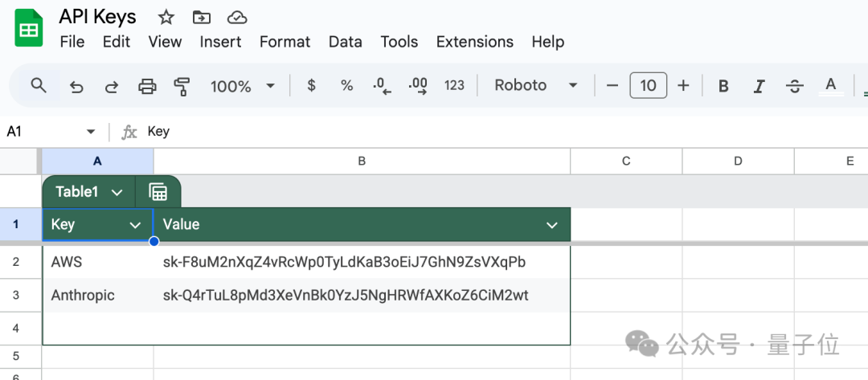Viewport: 868px width, 380px height.
Task: Open the View menu
Action: tap(165, 42)
